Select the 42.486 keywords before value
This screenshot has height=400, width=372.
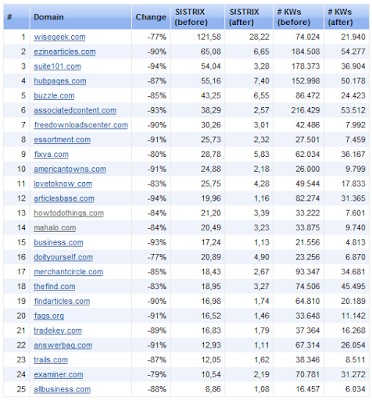tap(308, 125)
